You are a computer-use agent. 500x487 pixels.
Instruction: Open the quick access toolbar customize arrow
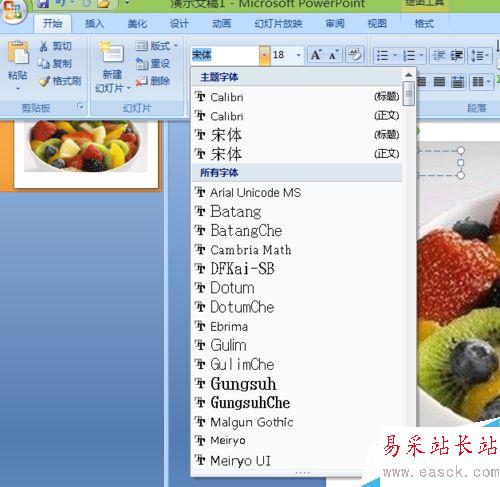pyautogui.click(x=127, y=3)
